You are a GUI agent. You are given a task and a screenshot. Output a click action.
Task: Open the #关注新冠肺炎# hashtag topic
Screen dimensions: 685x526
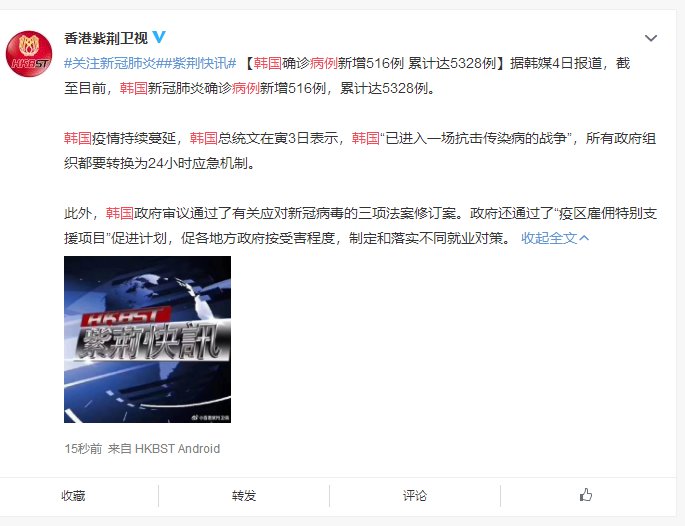110,63
